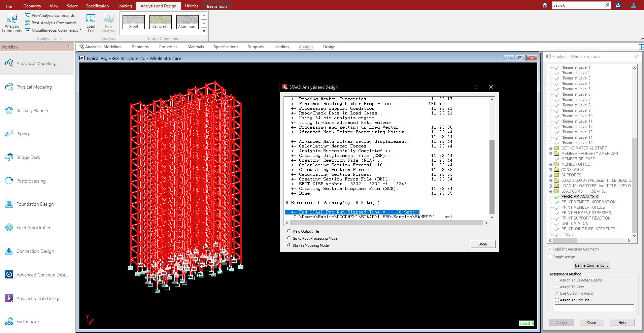Select the Steel design material thumbnail
The image size is (644, 333).
134,22
